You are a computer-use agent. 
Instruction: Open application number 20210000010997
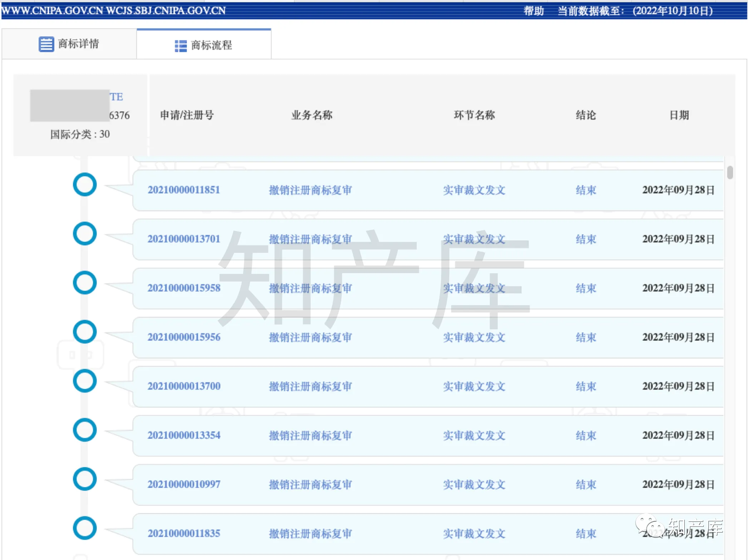coord(184,484)
